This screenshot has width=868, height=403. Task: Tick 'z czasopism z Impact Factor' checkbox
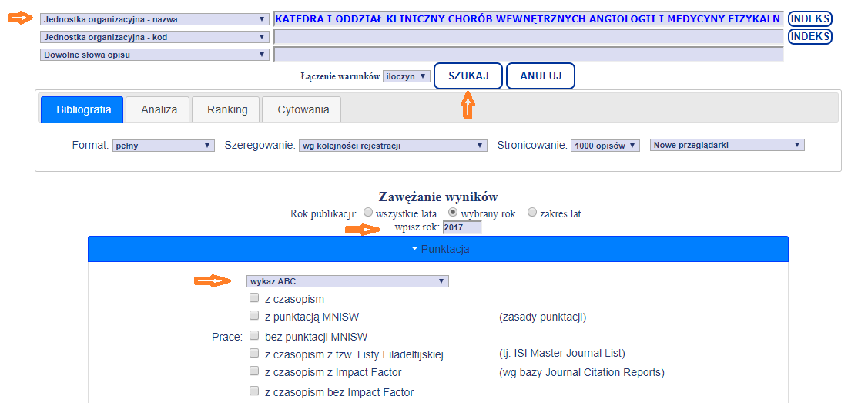tap(254, 372)
